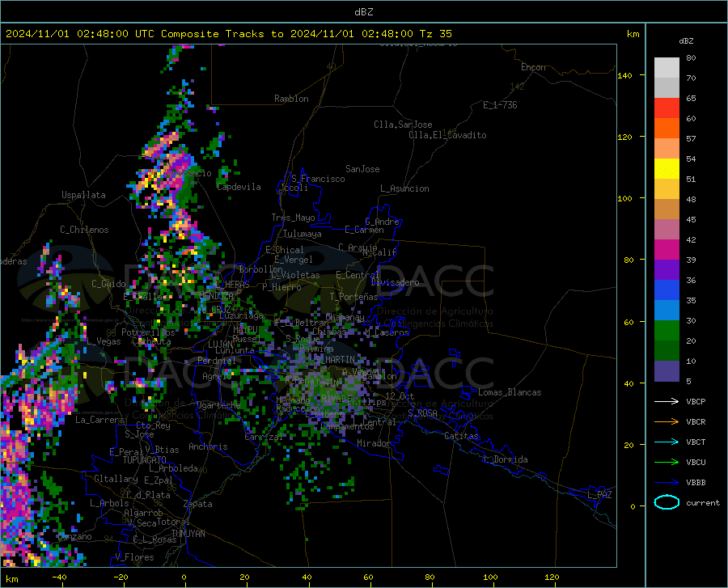Image resolution: width=728 pixels, height=588 pixels.
Task: Click the Encon location label
Action: click(533, 67)
